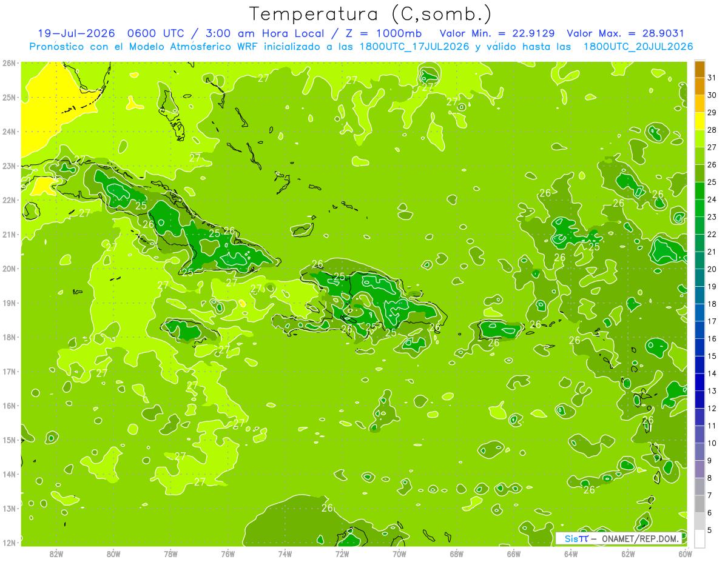The image size is (728, 562).
Task: Click the '31' colorbar scale label
Action: (x=712, y=78)
